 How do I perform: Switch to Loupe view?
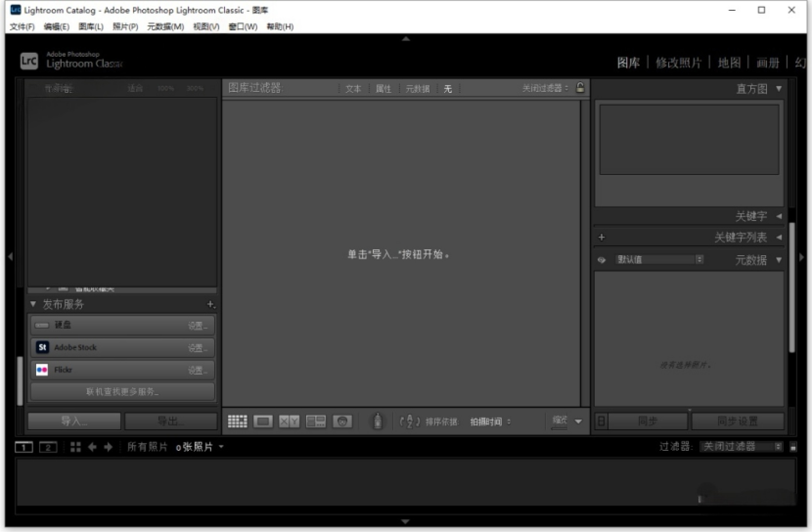click(263, 421)
